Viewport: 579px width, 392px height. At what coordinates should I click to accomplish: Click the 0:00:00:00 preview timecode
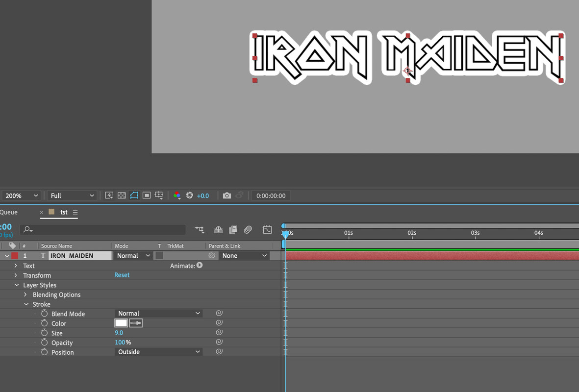(x=271, y=196)
